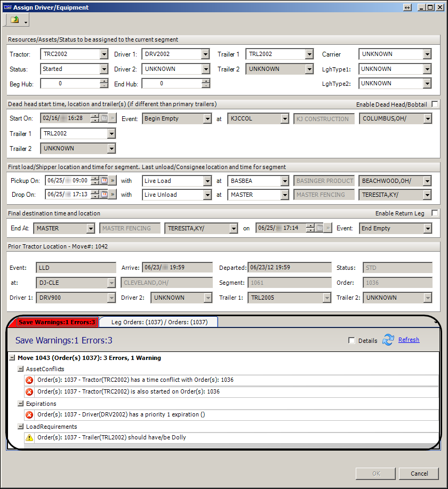Image resolution: width=448 pixels, height=489 pixels.
Task: Enable the Return Leg checkbox
Action: coord(435,213)
